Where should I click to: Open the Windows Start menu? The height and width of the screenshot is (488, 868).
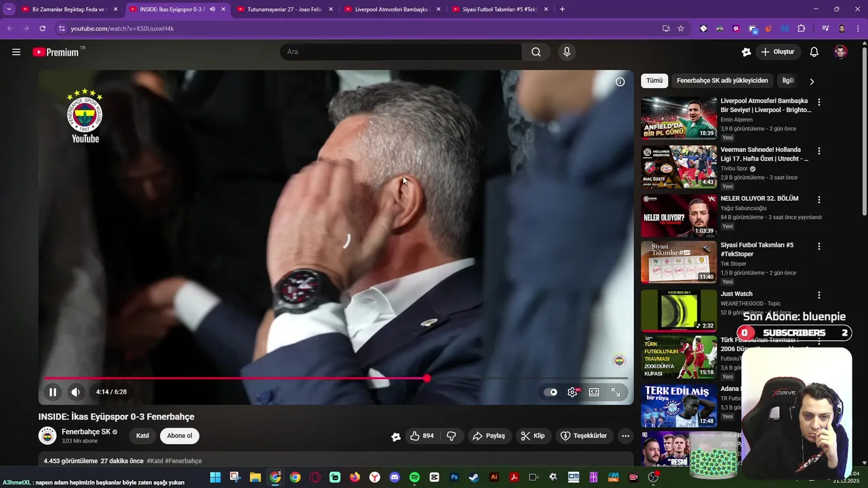coord(215,477)
